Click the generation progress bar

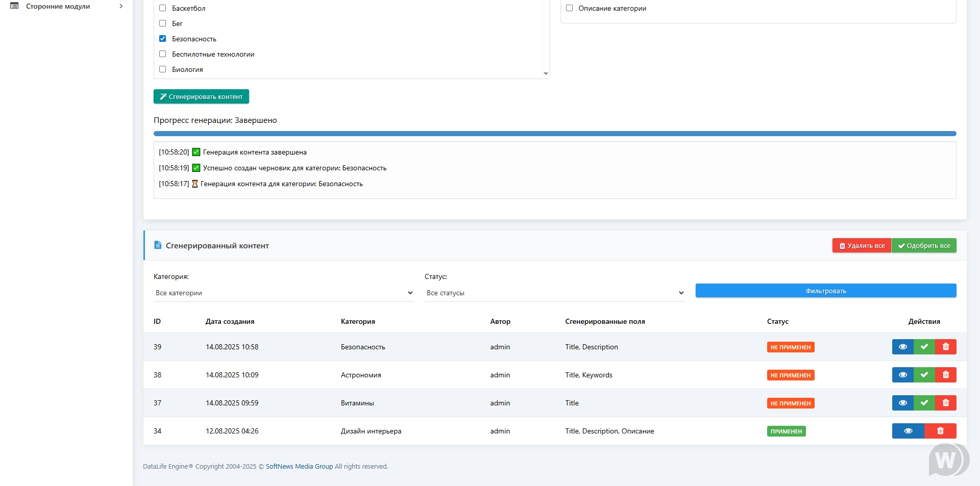click(554, 134)
